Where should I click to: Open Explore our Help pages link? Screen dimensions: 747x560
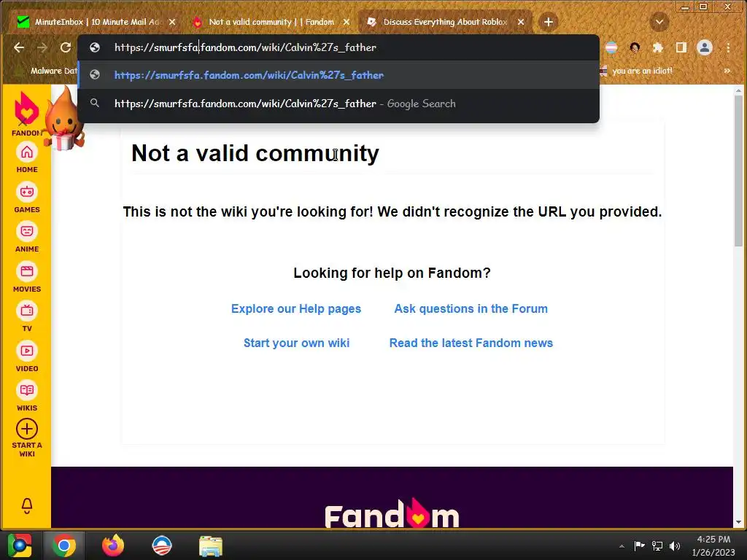[x=296, y=309]
